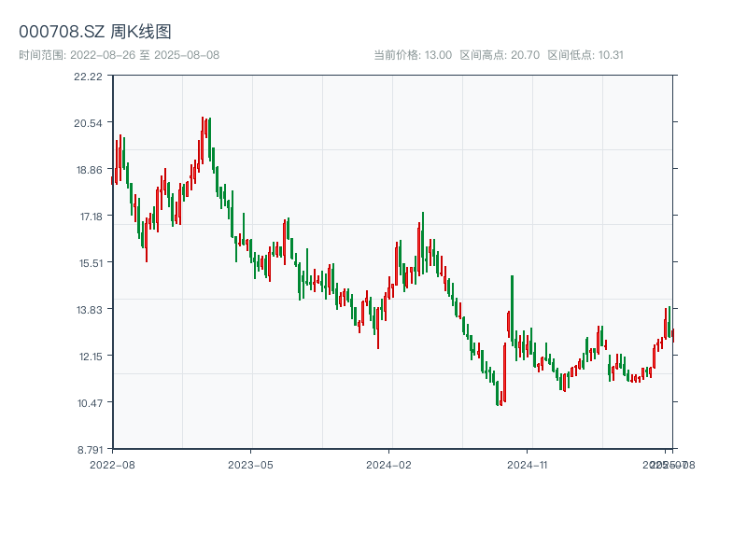Click the highest candlestick near 20.70 peak
The height and width of the screenshot is (560, 747).
coord(203,141)
